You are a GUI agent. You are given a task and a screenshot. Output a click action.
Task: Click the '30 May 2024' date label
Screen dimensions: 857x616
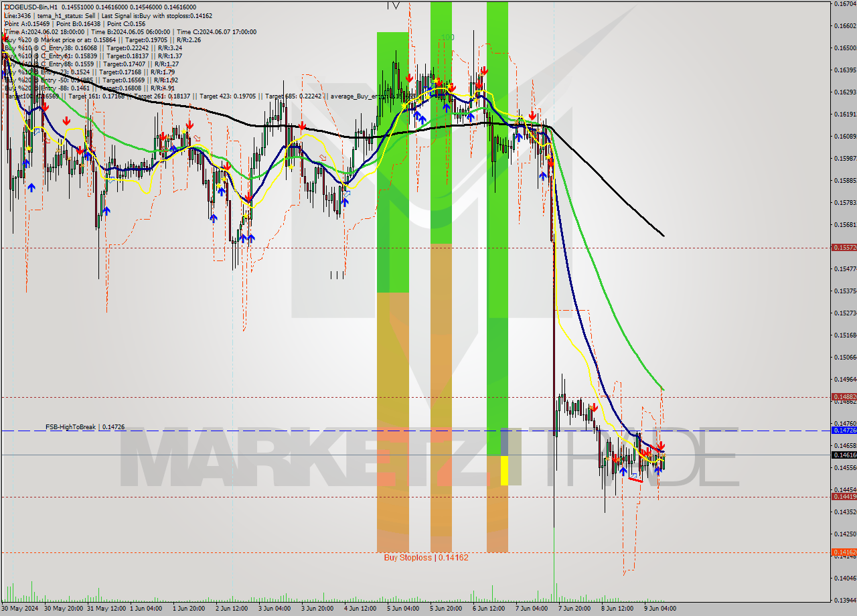pos(21,609)
